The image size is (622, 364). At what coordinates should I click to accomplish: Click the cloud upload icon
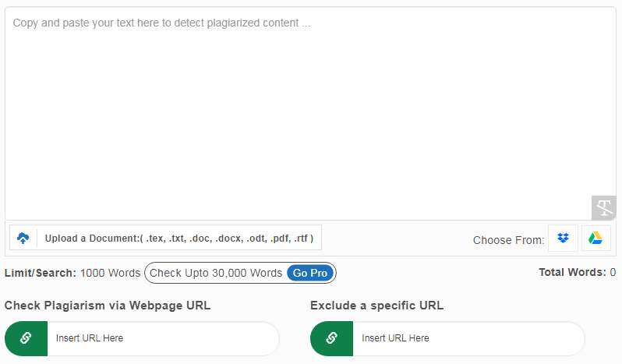point(23,238)
